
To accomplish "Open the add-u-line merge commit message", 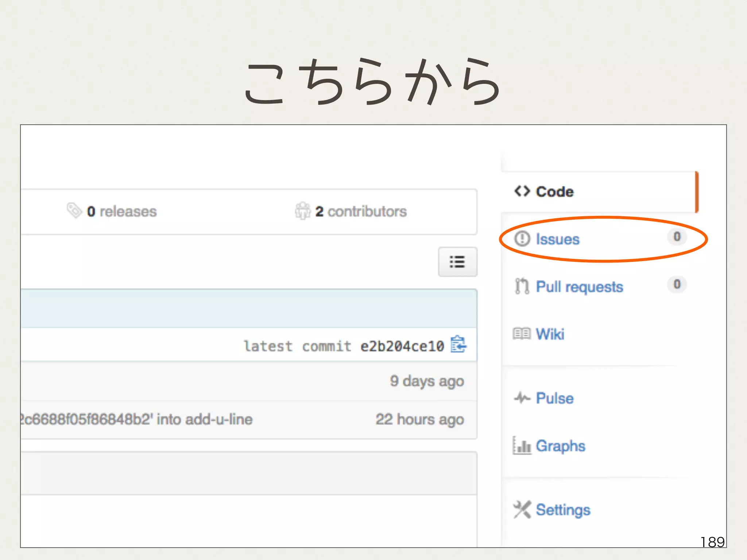I will 137,419.
